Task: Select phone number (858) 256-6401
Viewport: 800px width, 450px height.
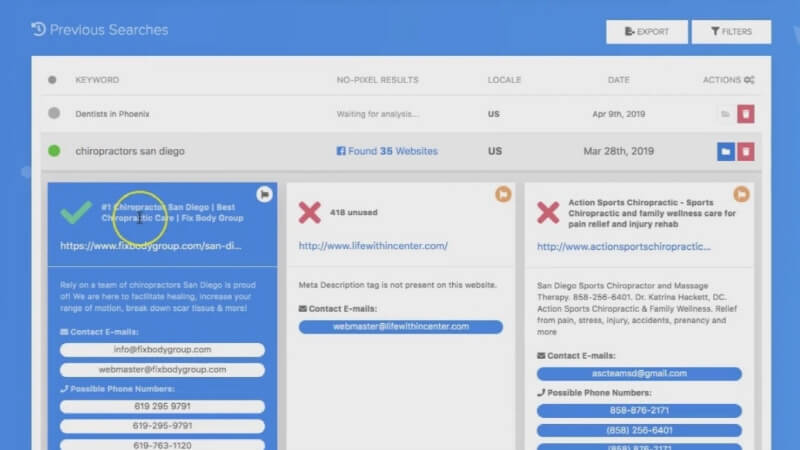Action: click(x=639, y=430)
